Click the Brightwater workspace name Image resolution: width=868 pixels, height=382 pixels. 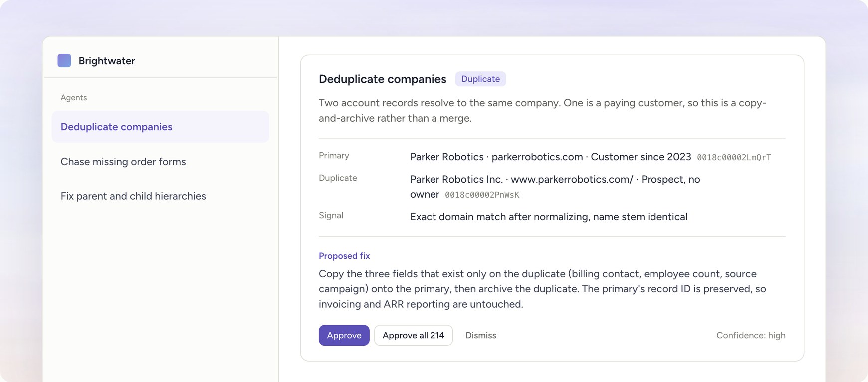click(107, 61)
